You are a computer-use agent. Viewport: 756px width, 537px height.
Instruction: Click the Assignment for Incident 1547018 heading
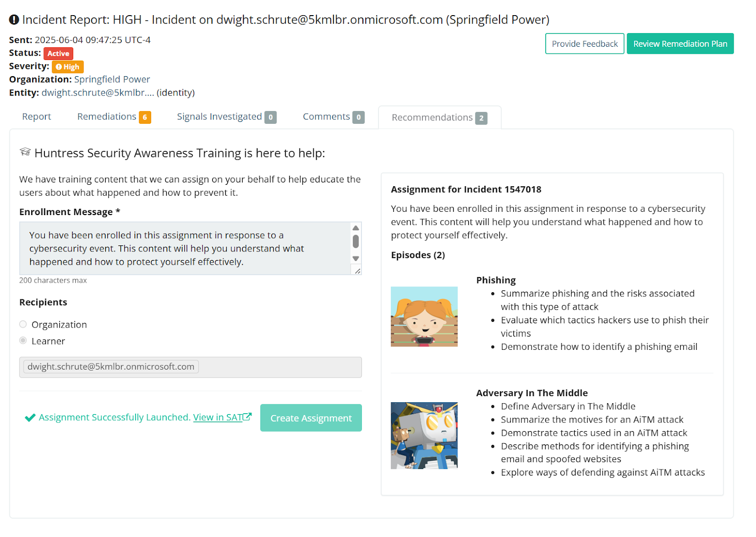[x=466, y=190]
